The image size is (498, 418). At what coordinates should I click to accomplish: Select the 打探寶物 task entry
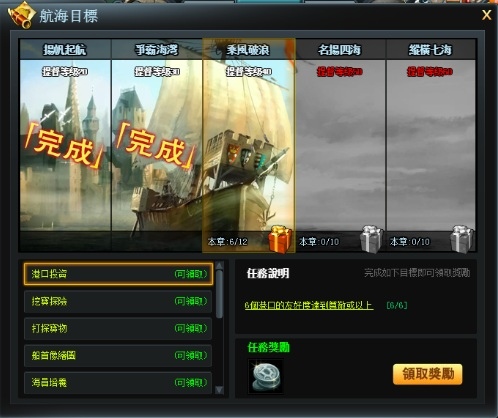click(118, 329)
